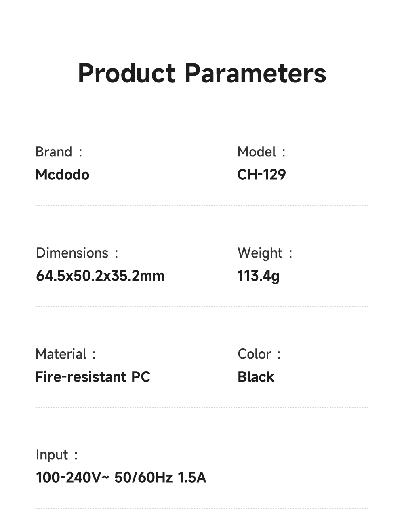404x532 pixels.
Task: Click the dotted divider below Mcdodo row
Action: pos(202,205)
